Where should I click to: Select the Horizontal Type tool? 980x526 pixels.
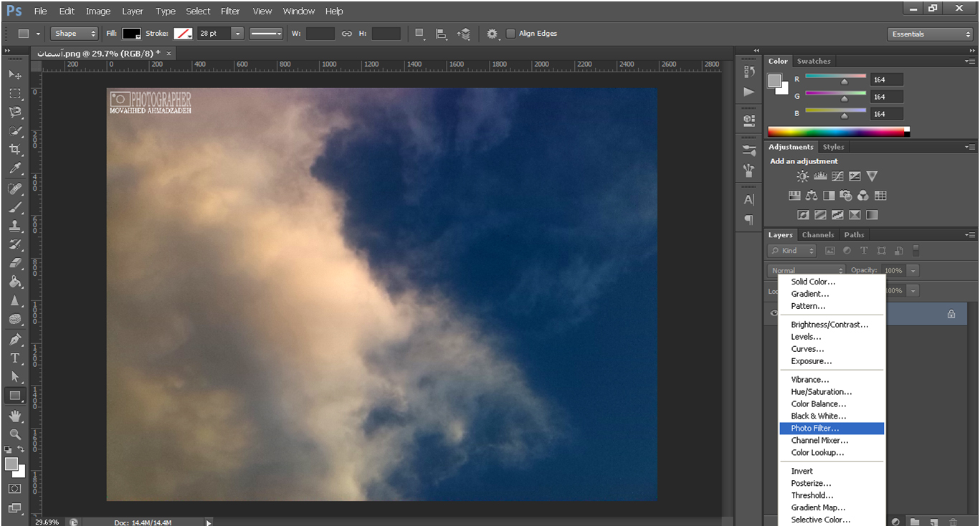(14, 358)
